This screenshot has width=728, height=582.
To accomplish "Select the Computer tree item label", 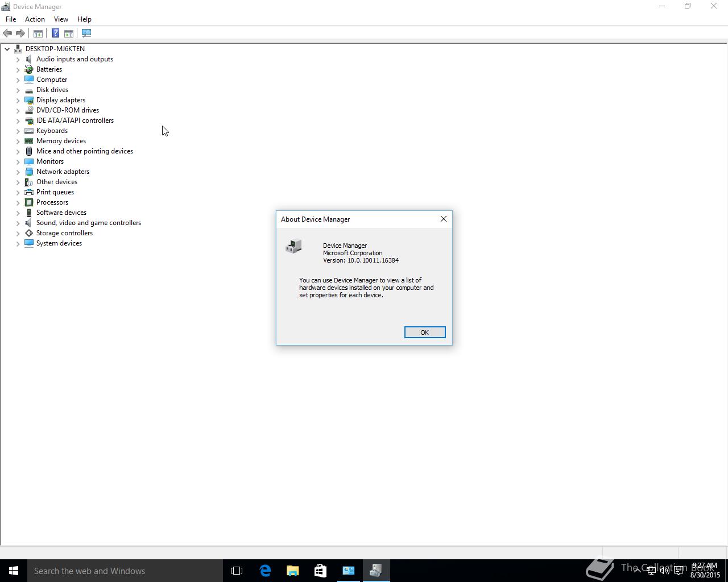I will (x=52, y=80).
